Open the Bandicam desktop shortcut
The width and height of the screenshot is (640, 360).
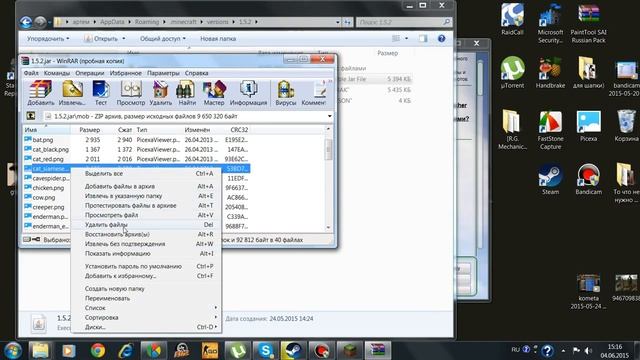[x=588, y=179]
